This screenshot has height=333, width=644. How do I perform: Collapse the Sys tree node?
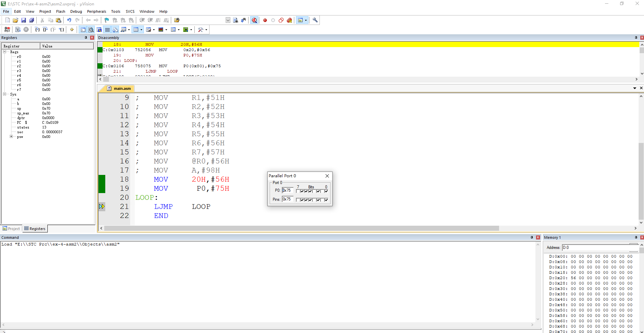(x=5, y=94)
